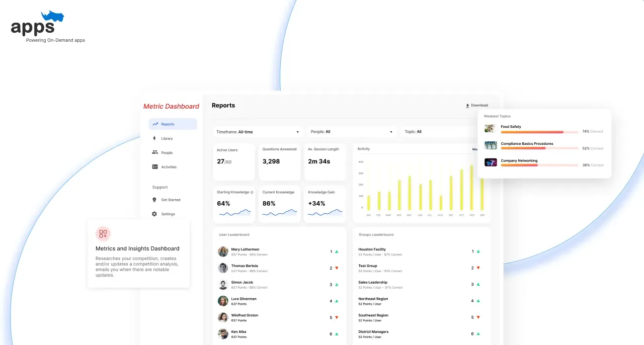Click the NOV bar in Activity chart

tap(472, 188)
